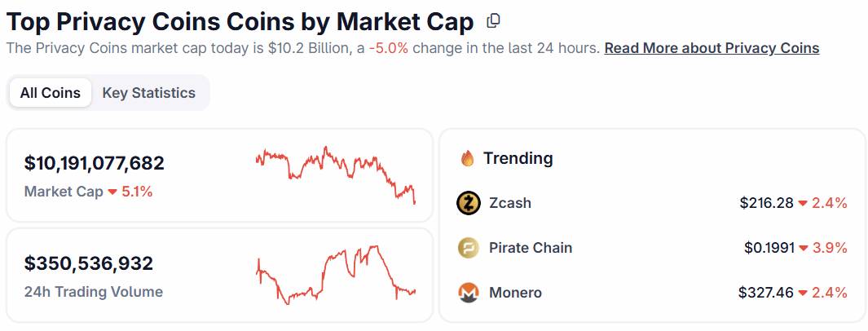Viewport: 868px width, 331px height.
Task: Click the red down arrow next to Zcash price
Action: coord(803,203)
